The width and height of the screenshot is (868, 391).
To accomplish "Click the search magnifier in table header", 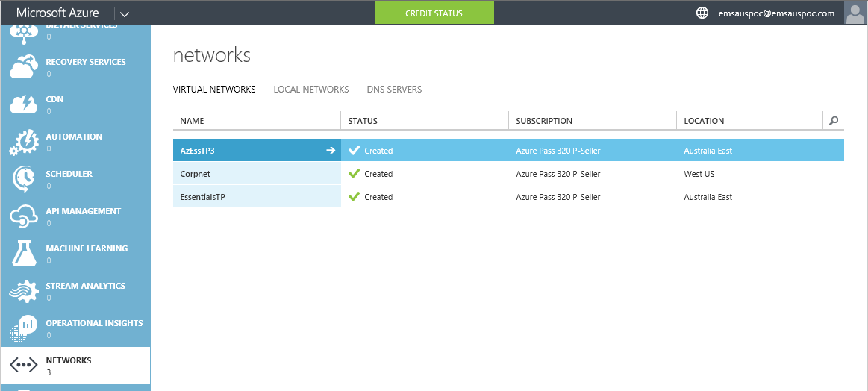I will pyautogui.click(x=834, y=121).
